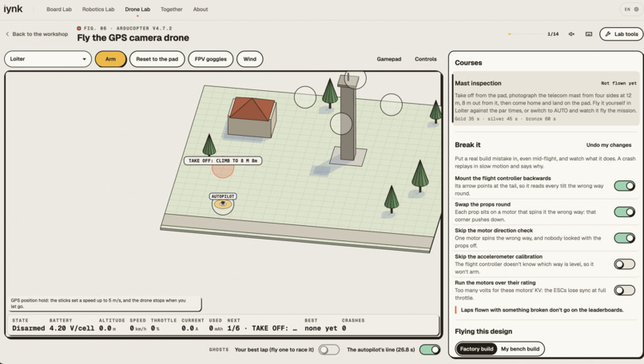Select the Factory build option
Image resolution: width=644 pixels, height=364 pixels.
pos(476,349)
